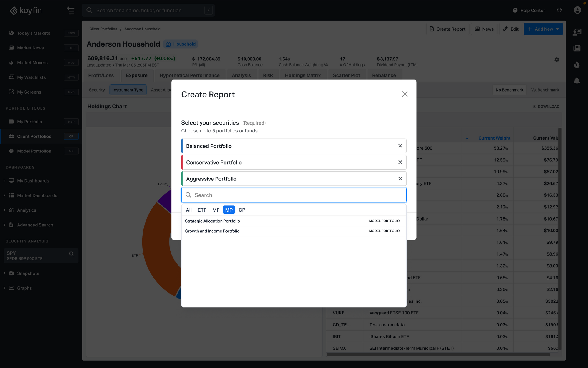588x368 pixels.
Task: Select the ETF filter option
Action: tap(202, 210)
